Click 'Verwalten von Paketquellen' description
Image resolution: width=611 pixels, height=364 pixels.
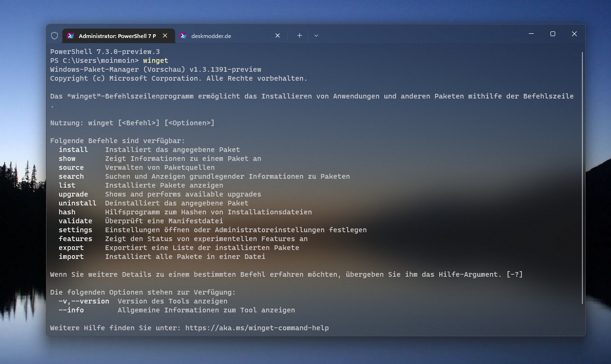click(x=160, y=167)
